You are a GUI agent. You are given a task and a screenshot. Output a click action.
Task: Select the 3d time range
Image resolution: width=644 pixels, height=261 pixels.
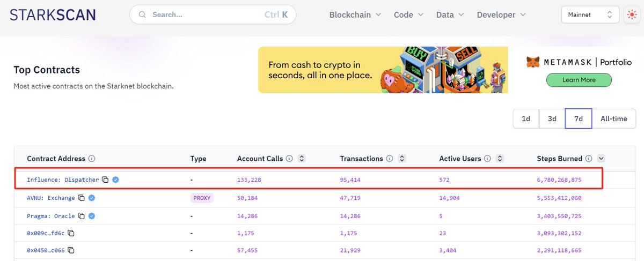tap(552, 118)
